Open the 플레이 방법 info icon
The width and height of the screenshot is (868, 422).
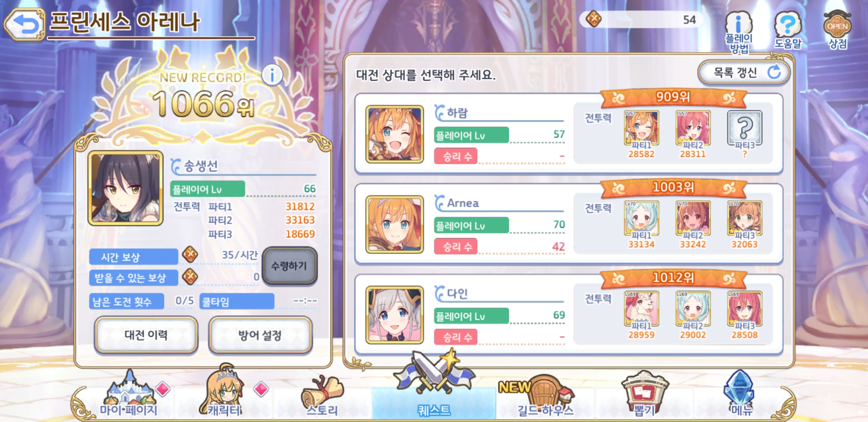click(739, 31)
